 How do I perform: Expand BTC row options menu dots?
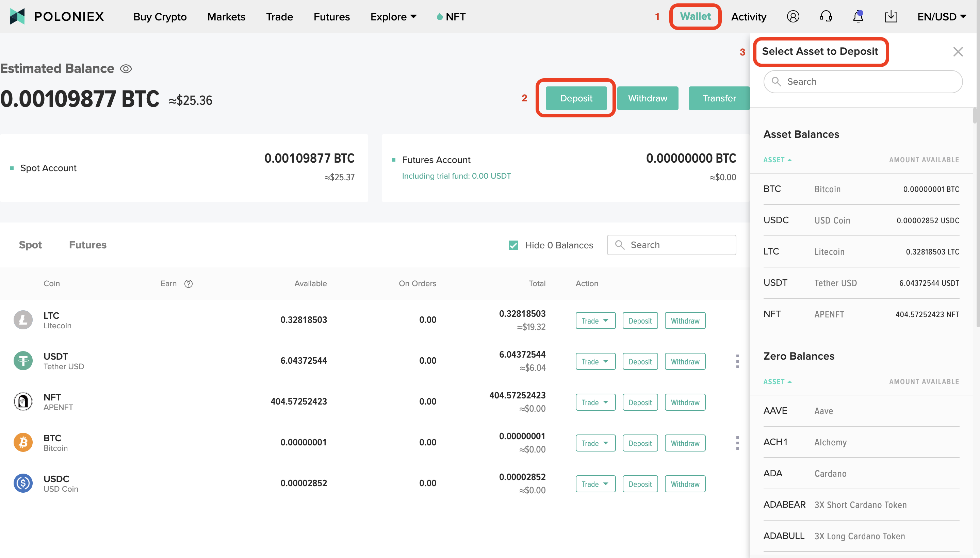[x=738, y=443]
